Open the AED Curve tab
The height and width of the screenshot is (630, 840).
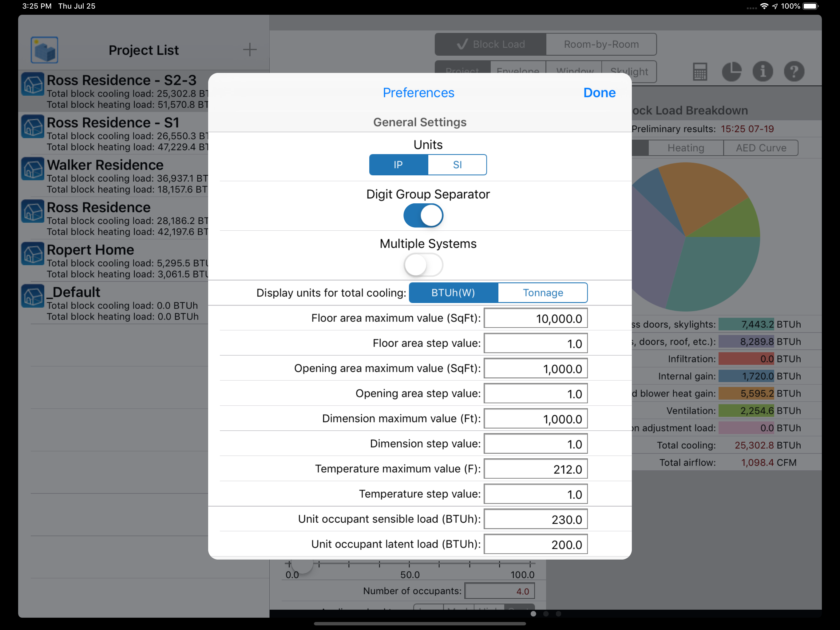coord(761,148)
